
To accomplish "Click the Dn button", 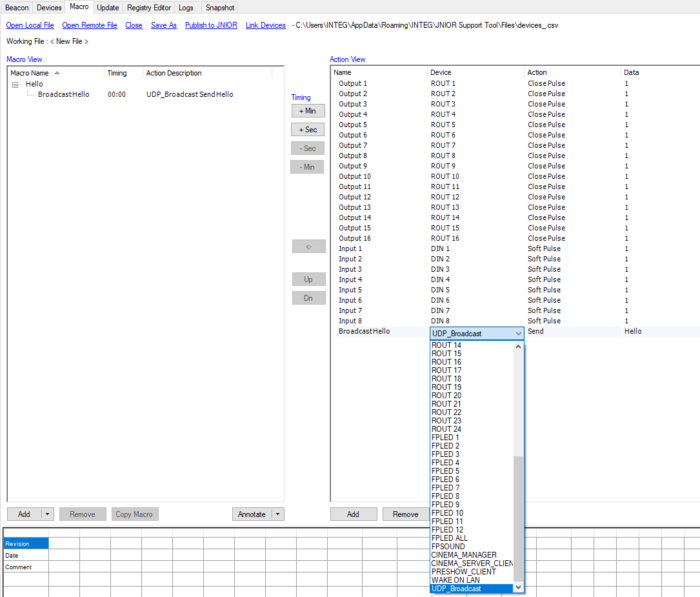I will [x=308, y=298].
